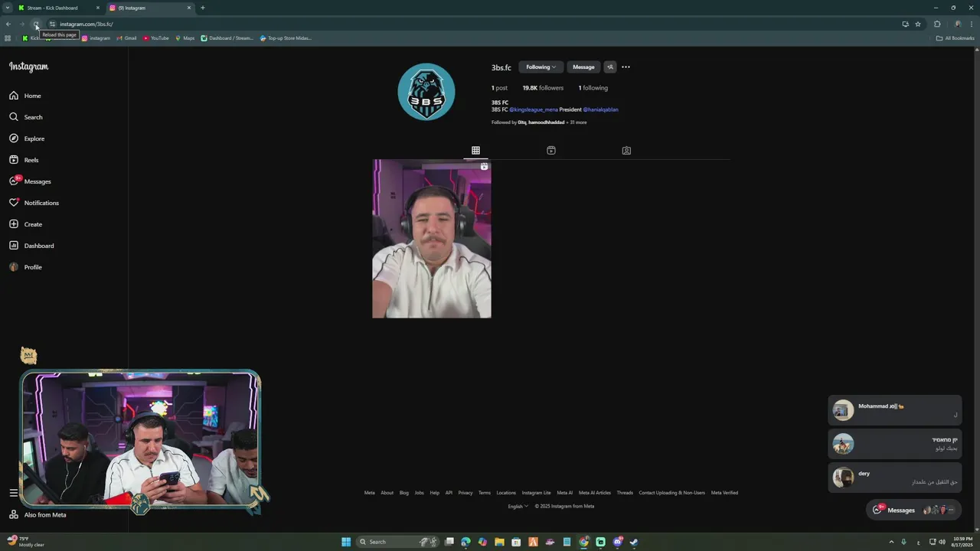Open the dery message notification
Screen dimensions: 980x551
coord(894,478)
